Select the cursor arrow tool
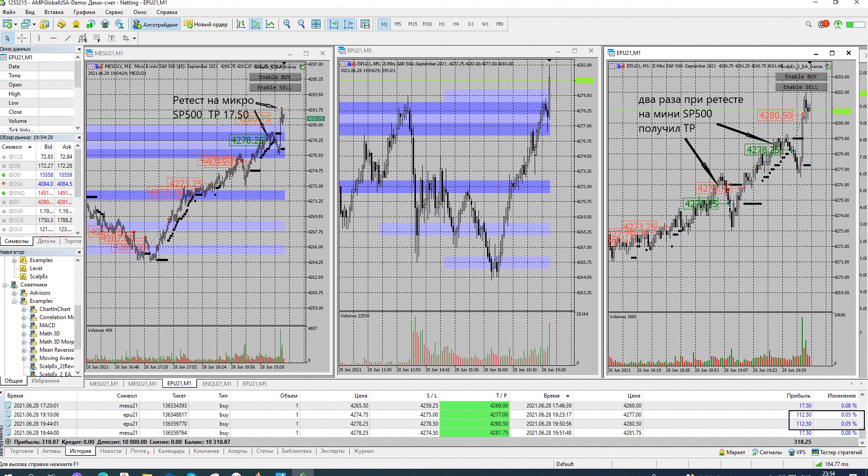This screenshot has width=868, height=476. coord(7,38)
